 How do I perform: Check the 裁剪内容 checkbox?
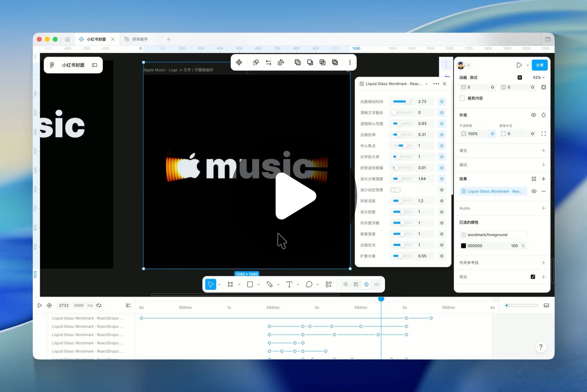pos(462,98)
